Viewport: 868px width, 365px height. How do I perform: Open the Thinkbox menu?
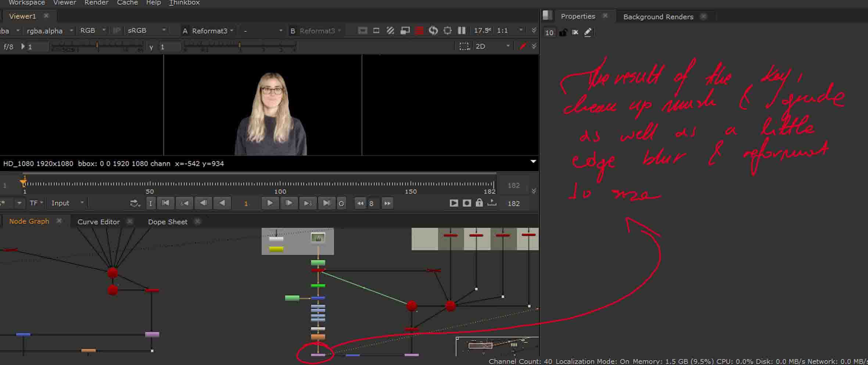pyautogui.click(x=184, y=3)
